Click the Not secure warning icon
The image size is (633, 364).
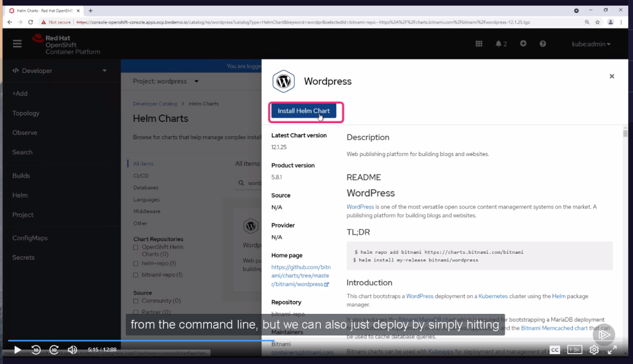point(43,22)
